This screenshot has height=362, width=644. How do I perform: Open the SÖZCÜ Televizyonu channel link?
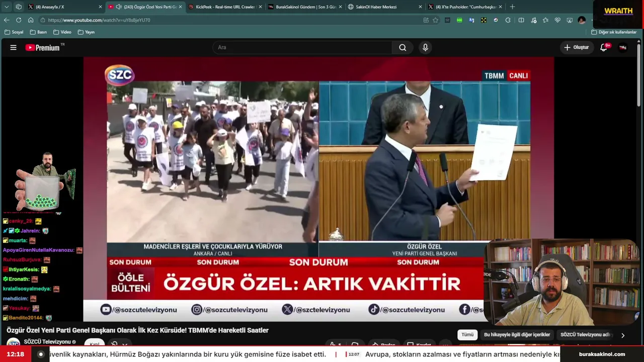47,342
